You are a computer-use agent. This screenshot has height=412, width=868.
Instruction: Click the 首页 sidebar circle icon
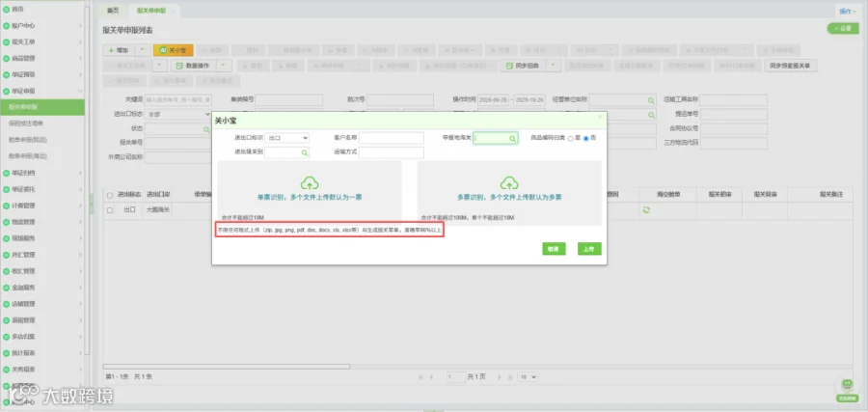(6, 10)
